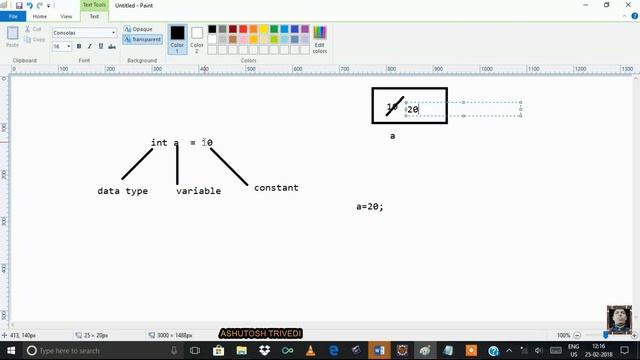Image resolution: width=640 pixels, height=360 pixels.
Task: Pick the red color swatch
Action: pos(243,29)
